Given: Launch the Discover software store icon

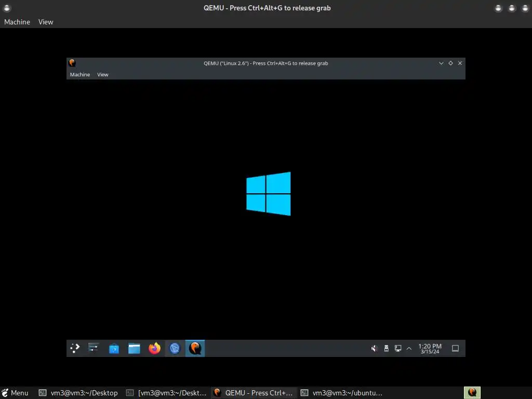Looking at the screenshot, I should [114, 349].
